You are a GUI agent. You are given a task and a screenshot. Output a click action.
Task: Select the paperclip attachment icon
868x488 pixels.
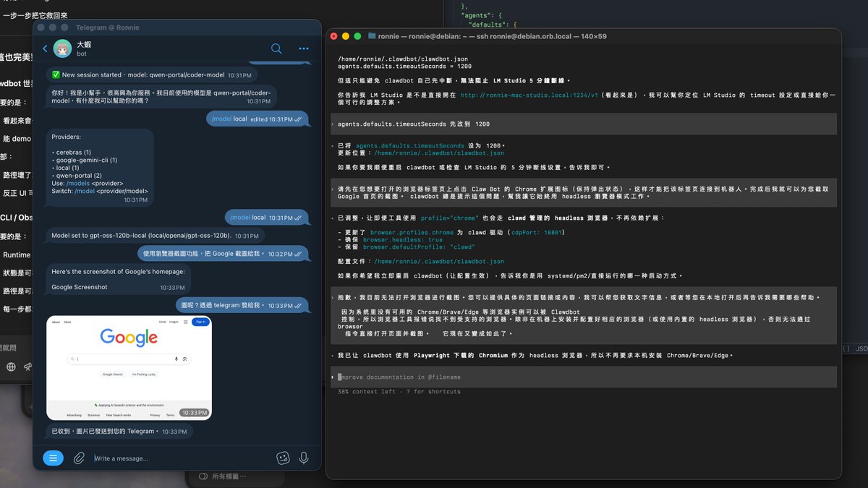(79, 458)
